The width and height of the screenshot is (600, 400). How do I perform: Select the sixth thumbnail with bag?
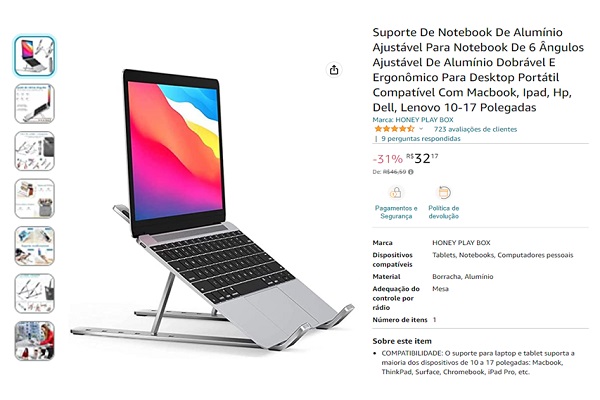pyautogui.click(x=34, y=294)
